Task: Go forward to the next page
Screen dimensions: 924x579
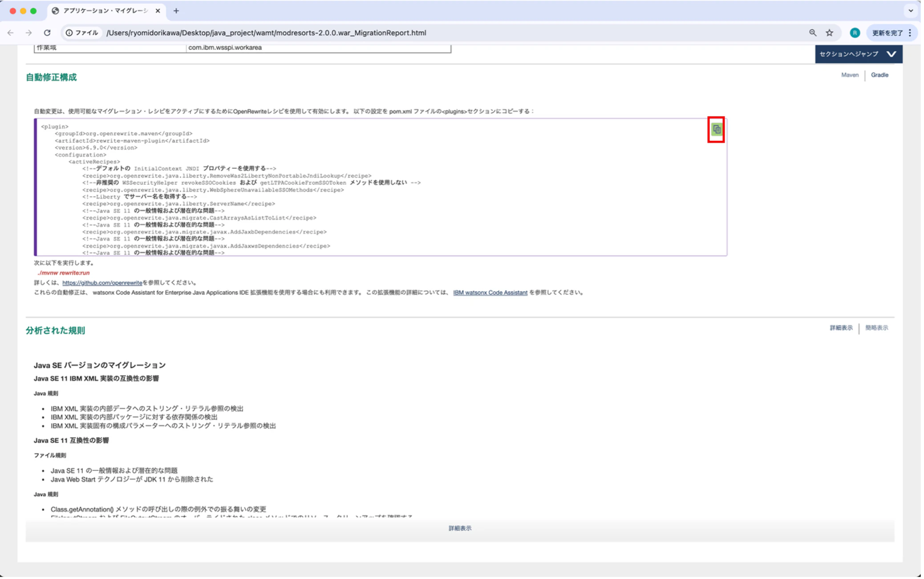Action: coord(29,33)
